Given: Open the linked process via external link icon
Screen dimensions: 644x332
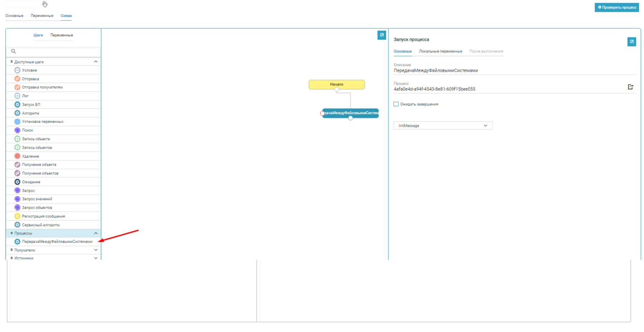Looking at the screenshot, I should (630, 87).
